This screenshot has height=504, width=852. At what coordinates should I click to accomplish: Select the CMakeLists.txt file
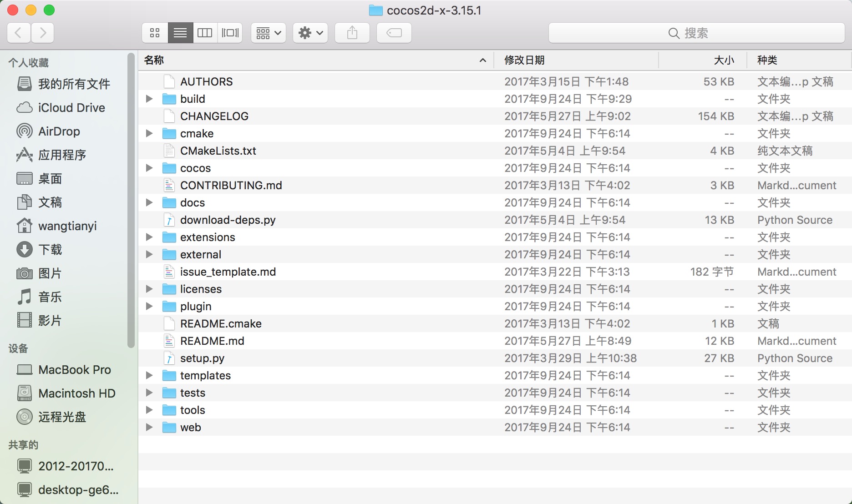495,151
